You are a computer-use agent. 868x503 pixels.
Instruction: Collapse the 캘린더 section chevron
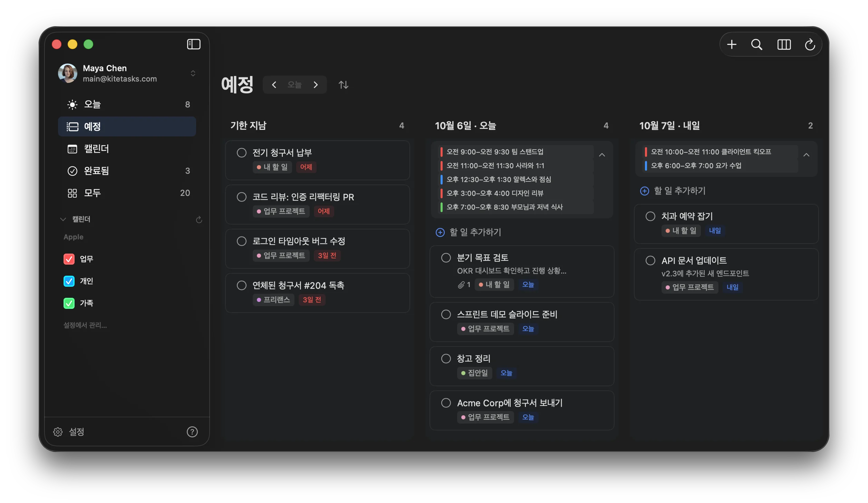pyautogui.click(x=63, y=219)
